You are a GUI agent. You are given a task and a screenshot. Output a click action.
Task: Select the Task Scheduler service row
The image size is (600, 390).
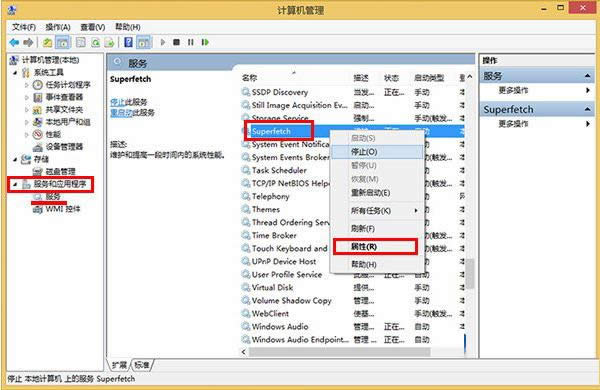click(279, 170)
